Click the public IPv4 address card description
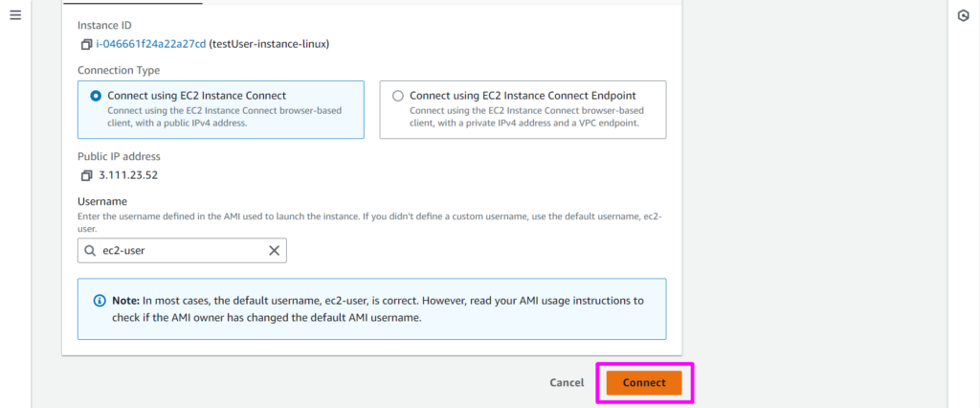This screenshot has height=408, width=980. pyautogui.click(x=225, y=116)
